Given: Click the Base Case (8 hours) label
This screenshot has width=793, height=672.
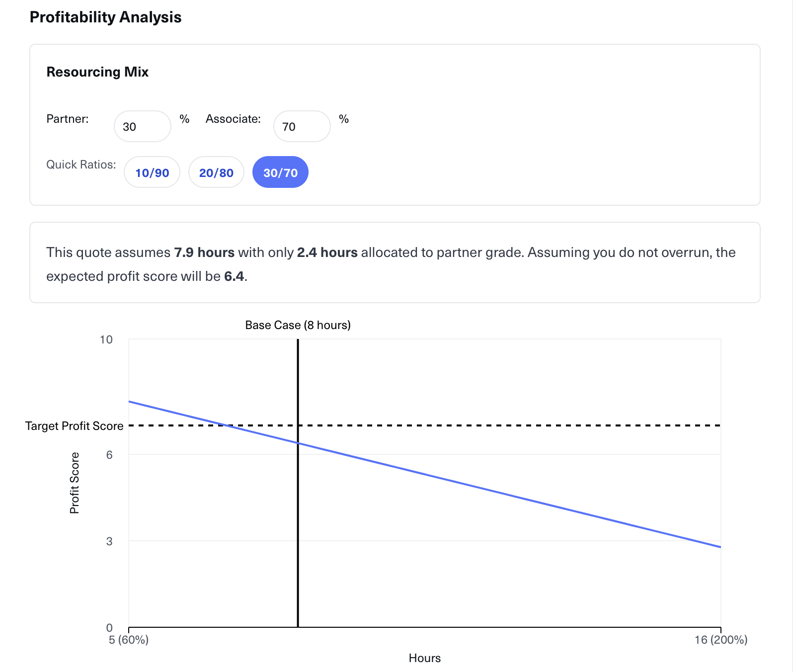Looking at the screenshot, I should tap(298, 325).
